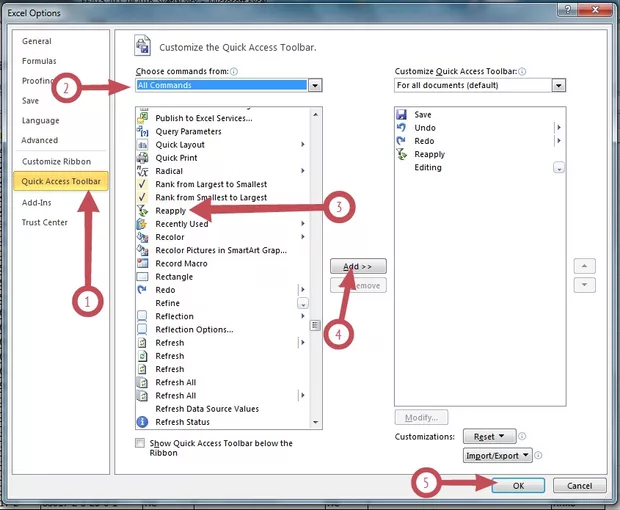Switch to the Trust Center category

click(45, 222)
